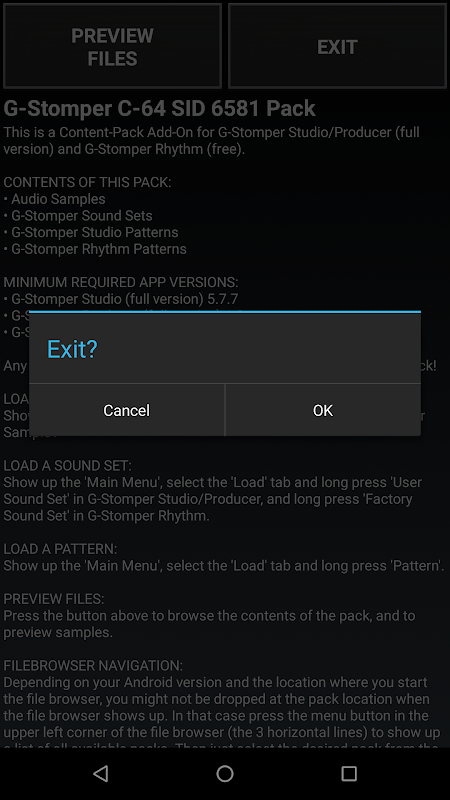Click MINIMUM REQUIRED APP VERSIONS heading
Viewport: 450px width, 800px height.
coord(121,282)
